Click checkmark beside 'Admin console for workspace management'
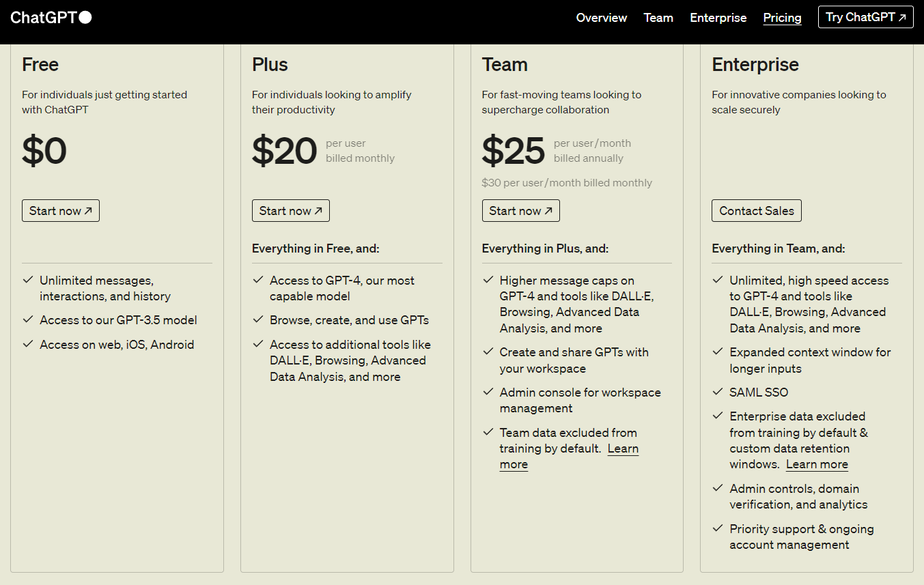 [488, 392]
